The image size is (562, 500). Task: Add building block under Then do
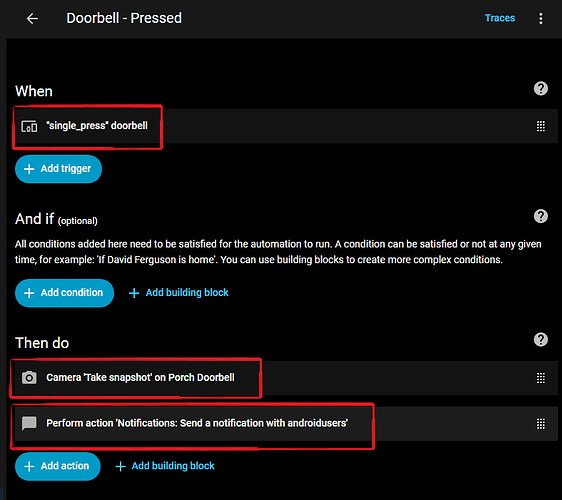point(165,466)
